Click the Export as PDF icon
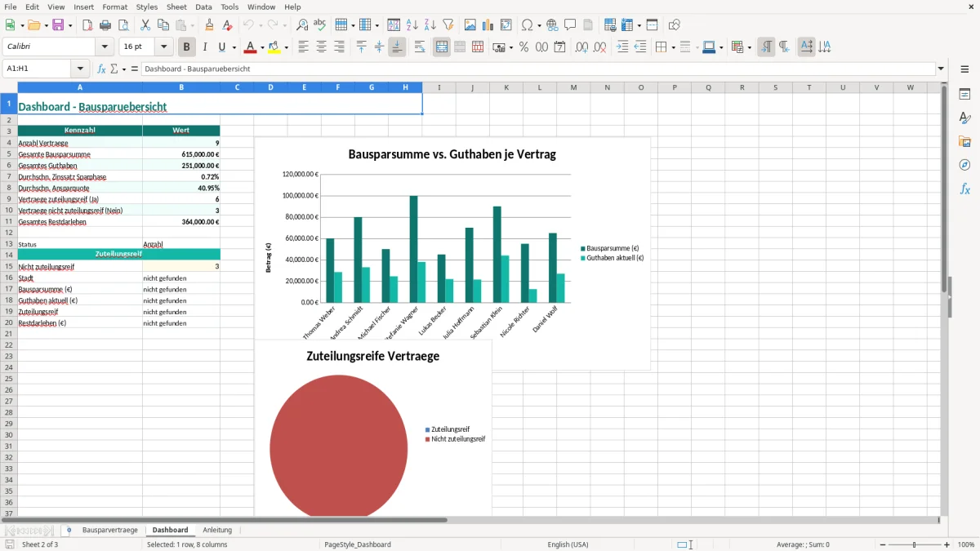980x551 pixels. 87,25
